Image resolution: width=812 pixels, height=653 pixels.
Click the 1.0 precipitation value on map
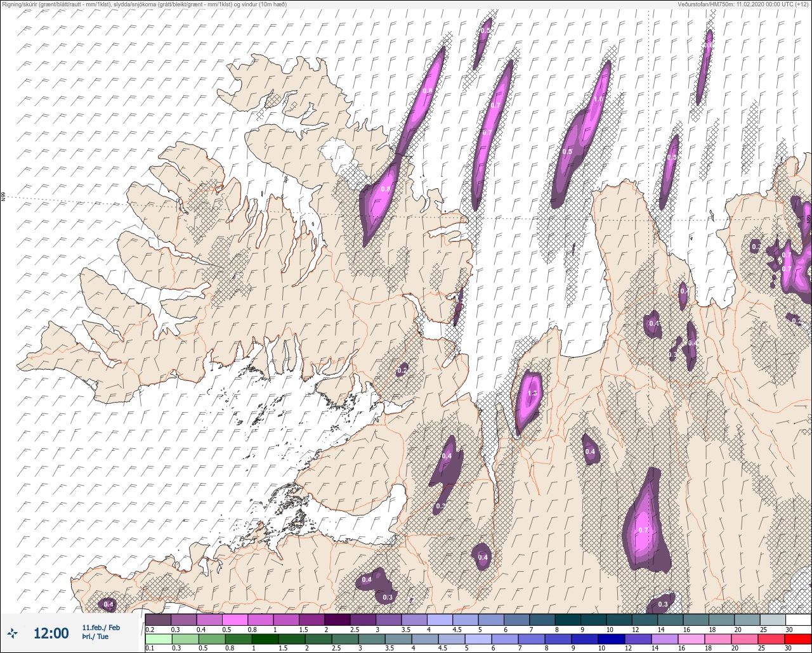(x=598, y=99)
